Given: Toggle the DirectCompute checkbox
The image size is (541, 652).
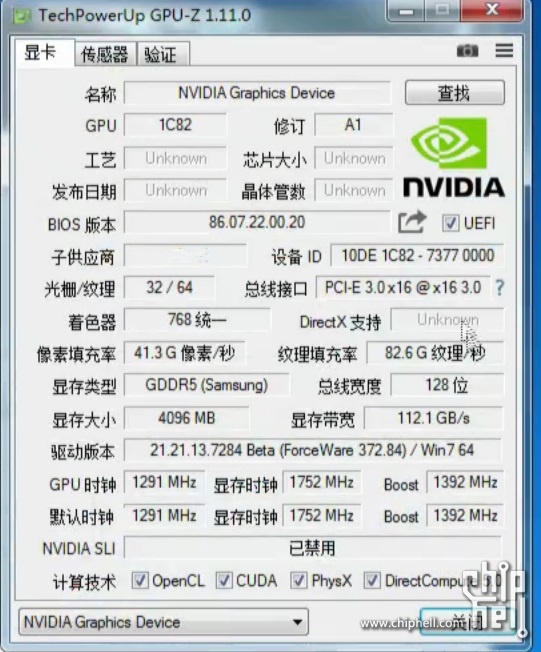Looking at the screenshot, I should click(372, 580).
